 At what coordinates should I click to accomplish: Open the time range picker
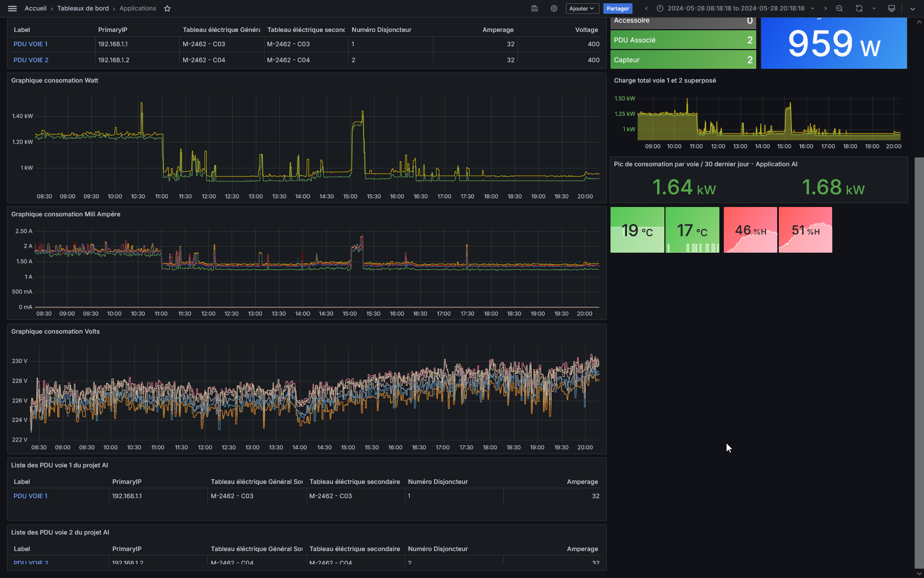[x=735, y=8]
